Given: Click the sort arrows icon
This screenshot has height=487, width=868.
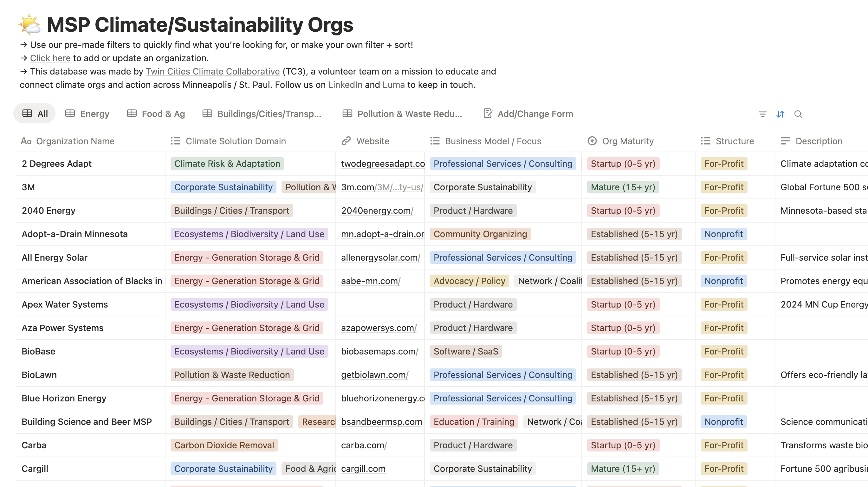Looking at the screenshot, I should pos(781,114).
